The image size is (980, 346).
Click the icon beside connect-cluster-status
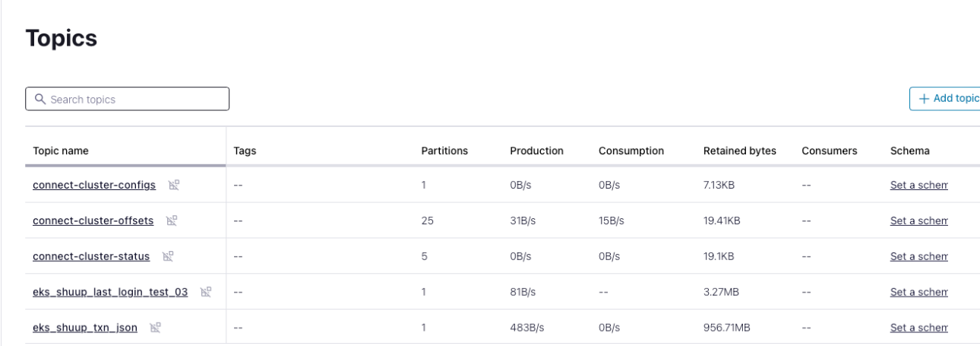[x=168, y=256]
